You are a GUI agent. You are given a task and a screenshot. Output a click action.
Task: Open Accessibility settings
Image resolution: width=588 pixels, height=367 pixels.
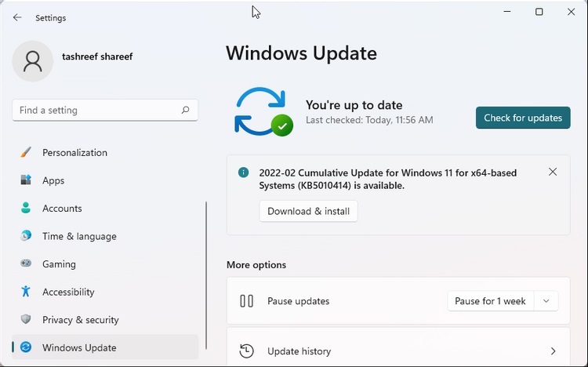(x=105, y=292)
